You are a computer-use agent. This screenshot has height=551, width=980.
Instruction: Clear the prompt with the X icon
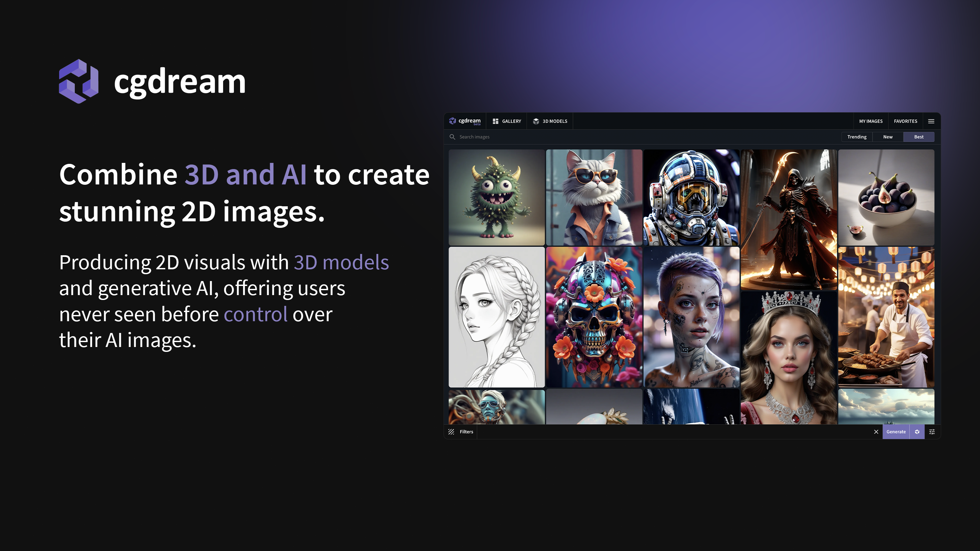click(x=876, y=432)
